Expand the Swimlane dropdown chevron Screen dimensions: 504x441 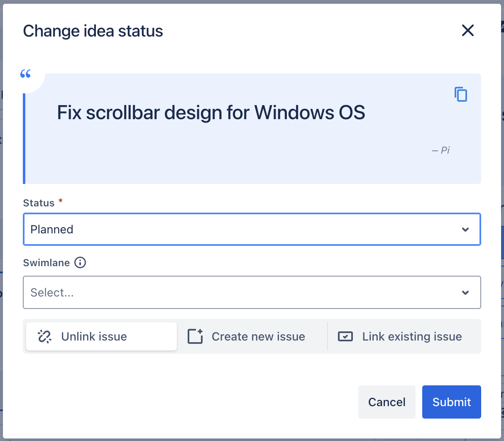465,293
